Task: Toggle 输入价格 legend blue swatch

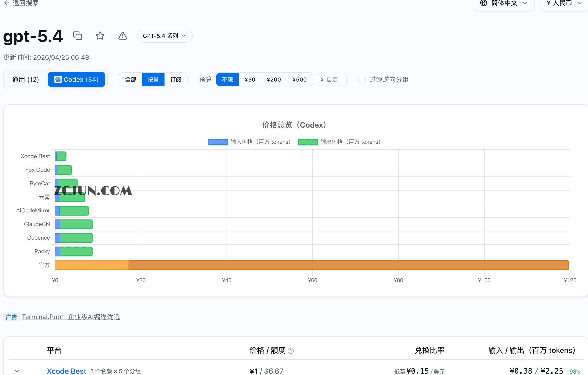Action: [x=218, y=142]
